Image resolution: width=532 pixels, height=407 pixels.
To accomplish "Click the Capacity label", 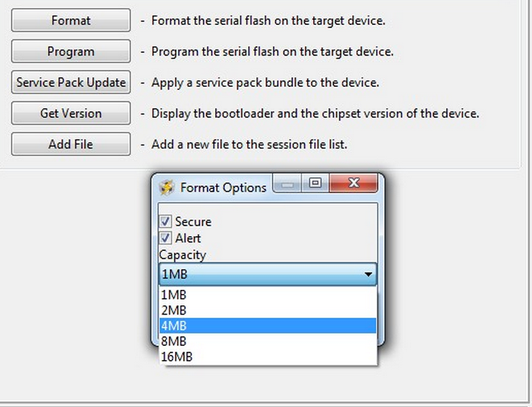I will click(182, 255).
